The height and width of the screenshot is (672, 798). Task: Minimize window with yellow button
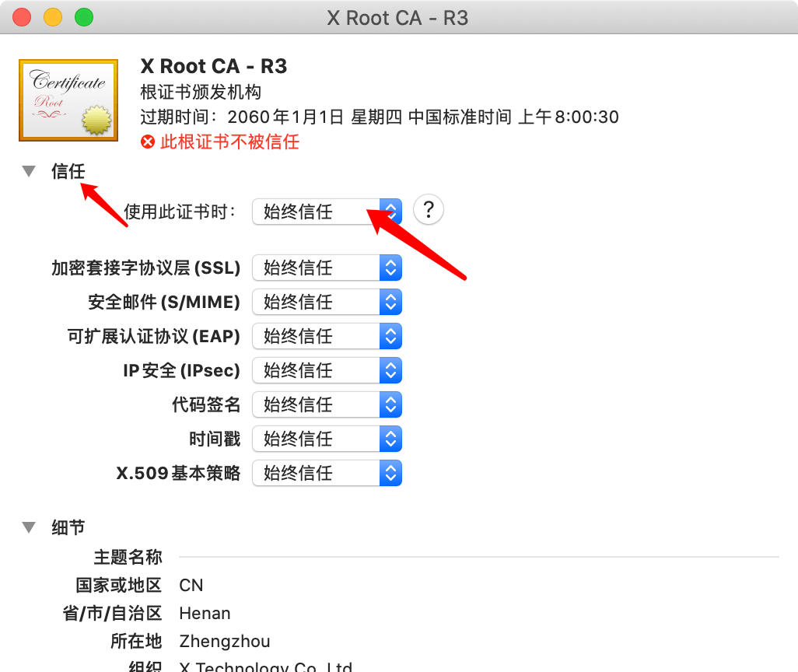point(53,17)
